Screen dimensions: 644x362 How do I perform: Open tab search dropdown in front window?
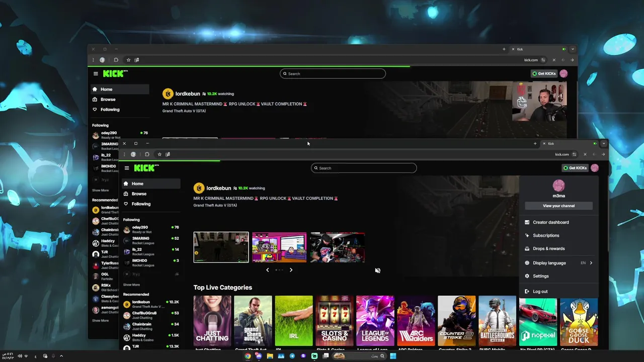click(x=604, y=143)
